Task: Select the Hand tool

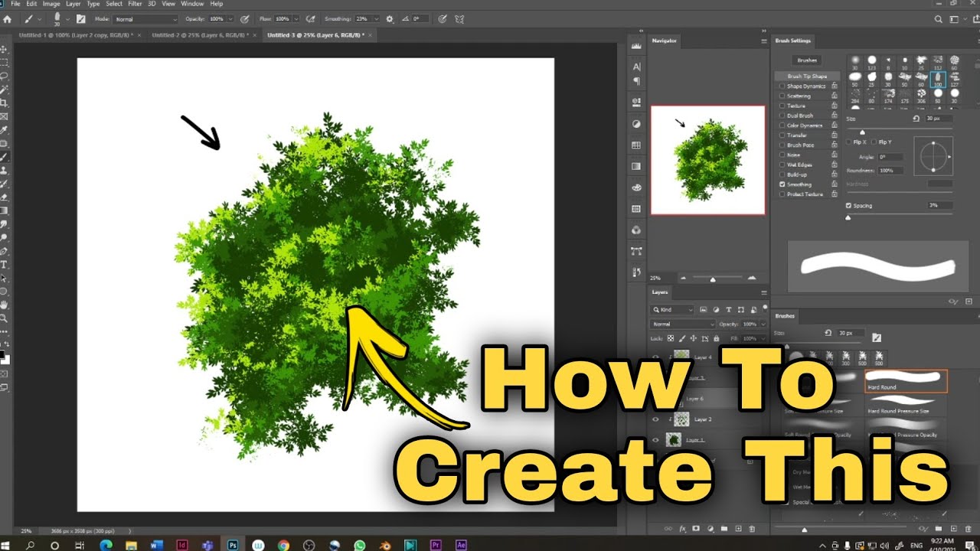Action: click(x=5, y=305)
